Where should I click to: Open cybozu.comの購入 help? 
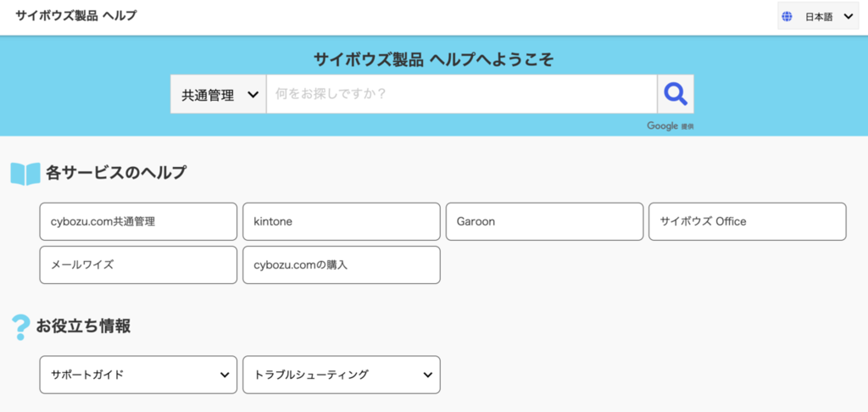click(x=342, y=264)
